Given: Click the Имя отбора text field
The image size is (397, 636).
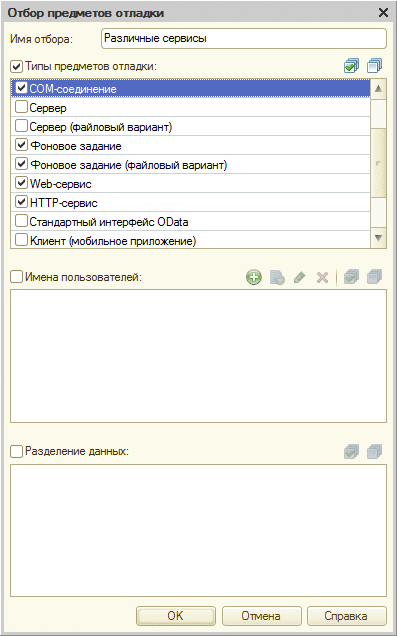Looking at the screenshot, I should pyautogui.click(x=244, y=39).
